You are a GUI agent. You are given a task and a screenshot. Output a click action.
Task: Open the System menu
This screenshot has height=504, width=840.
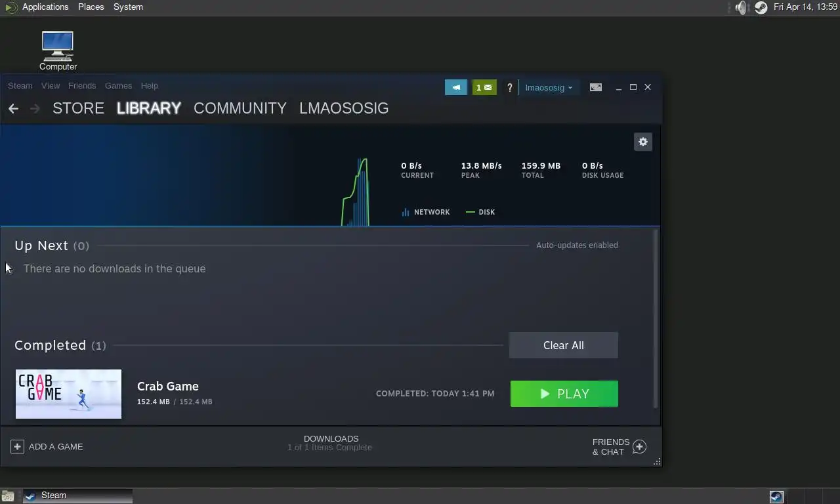[x=128, y=7]
